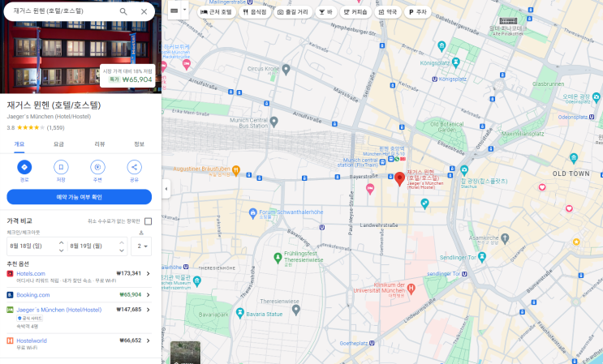The height and width of the screenshot is (364, 603).
Task: Open the Hostelworld price link
Action: click(x=32, y=340)
